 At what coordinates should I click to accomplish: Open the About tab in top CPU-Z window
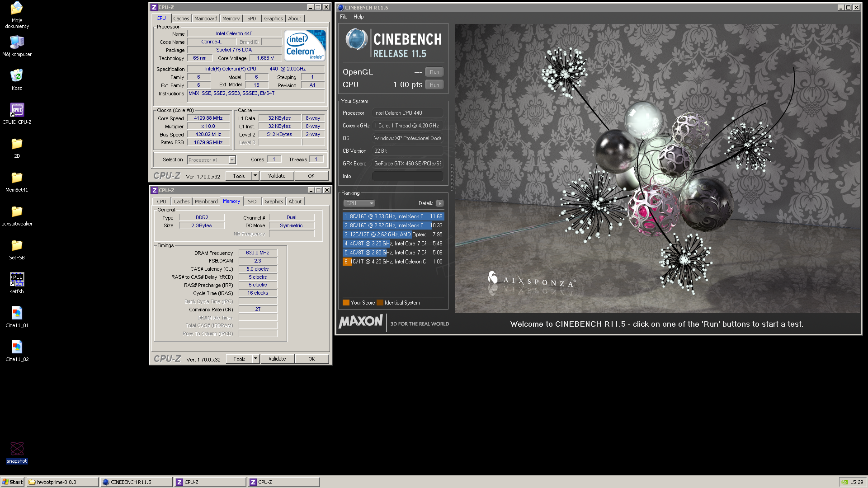tap(295, 19)
